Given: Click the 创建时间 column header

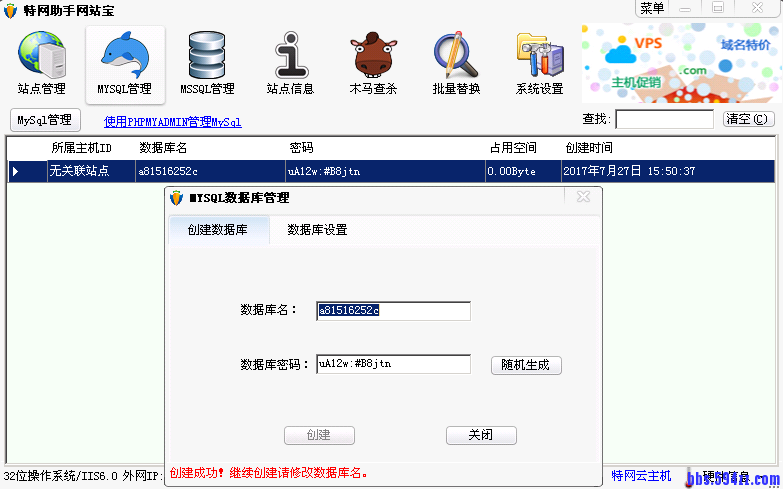Looking at the screenshot, I should 589,148.
